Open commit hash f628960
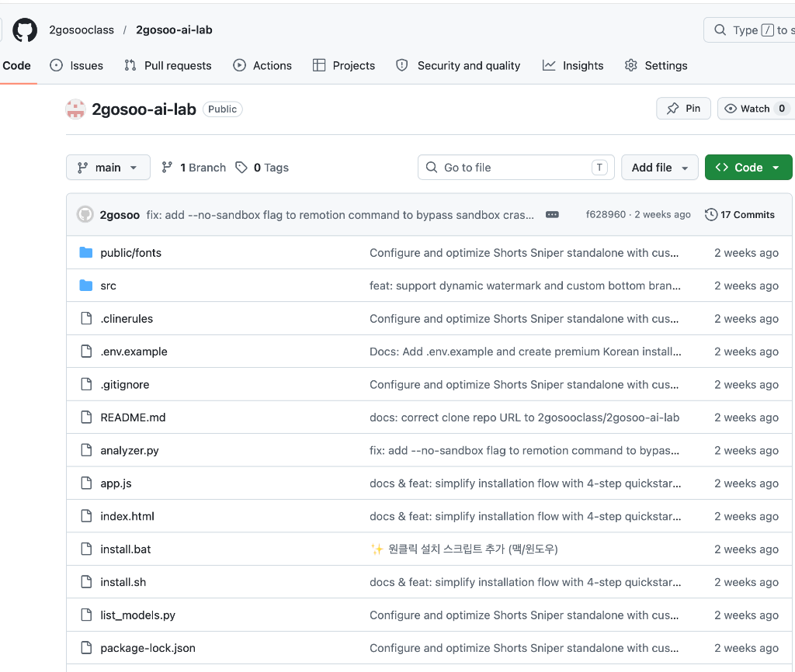 606,214
